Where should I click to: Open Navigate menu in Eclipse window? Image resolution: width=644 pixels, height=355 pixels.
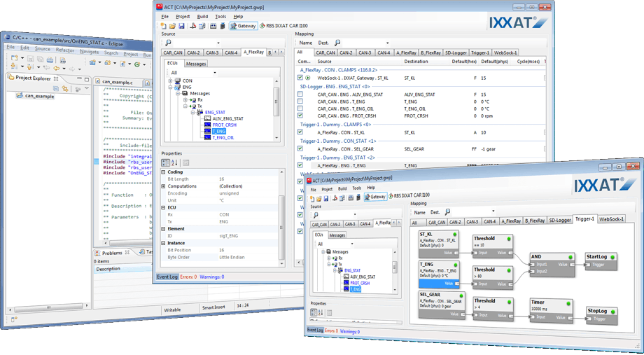pyautogui.click(x=89, y=52)
